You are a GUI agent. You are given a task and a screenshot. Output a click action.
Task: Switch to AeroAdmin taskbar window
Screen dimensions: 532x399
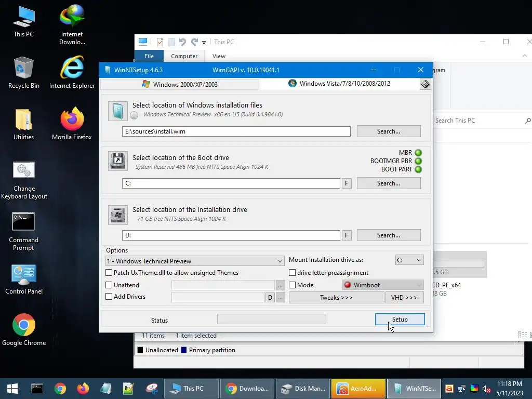[x=358, y=389]
